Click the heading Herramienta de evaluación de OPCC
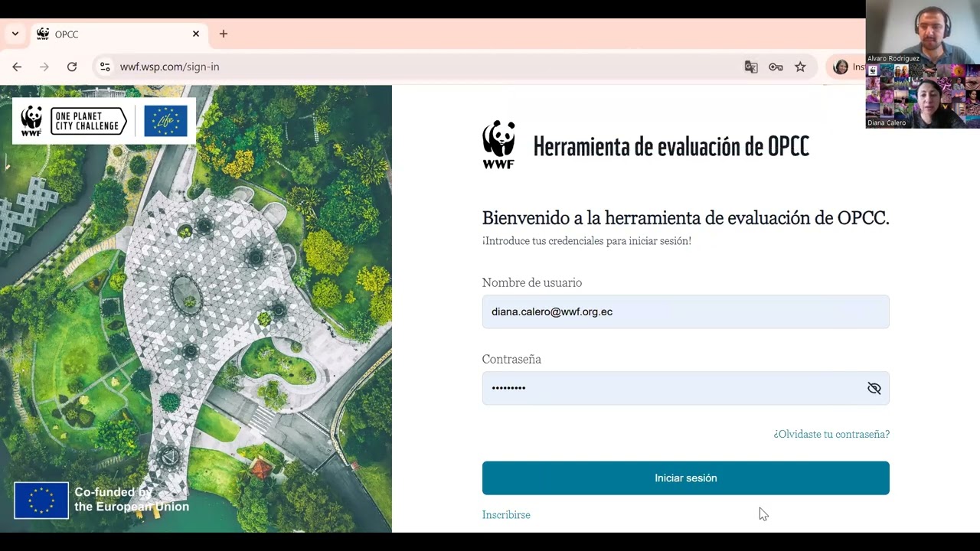The width and height of the screenshot is (980, 551). (x=671, y=145)
